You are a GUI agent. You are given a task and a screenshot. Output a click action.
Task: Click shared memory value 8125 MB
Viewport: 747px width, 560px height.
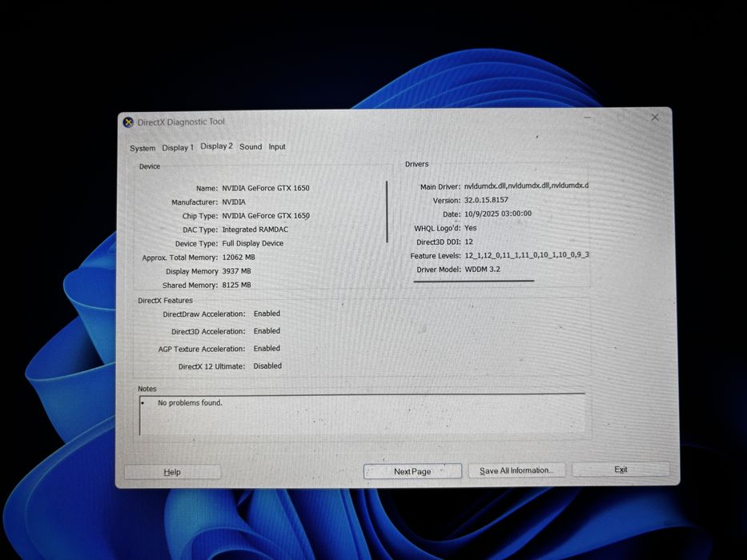pyautogui.click(x=236, y=285)
